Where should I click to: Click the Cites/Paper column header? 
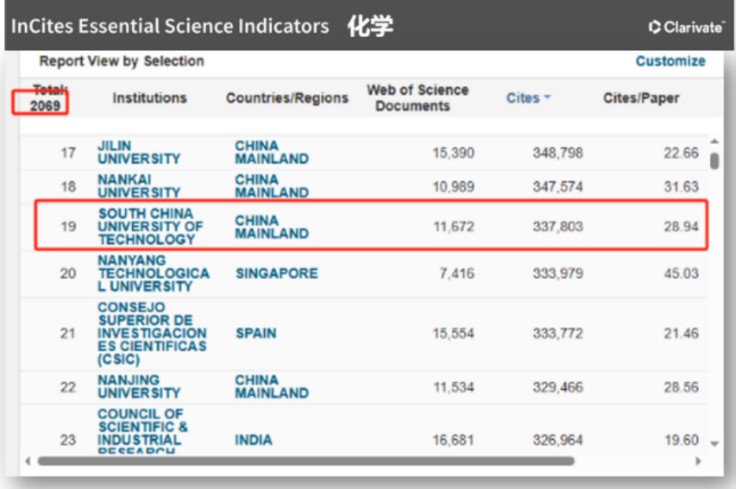point(641,98)
